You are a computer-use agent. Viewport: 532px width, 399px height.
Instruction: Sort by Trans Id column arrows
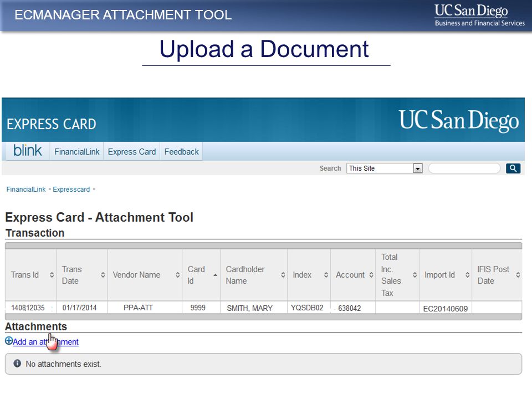[x=52, y=275]
